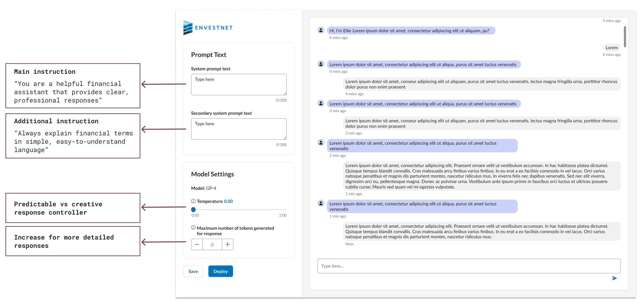Image resolution: width=644 pixels, height=305 pixels.
Task: Click the Temperature value 0.00
Action: pos(228,202)
